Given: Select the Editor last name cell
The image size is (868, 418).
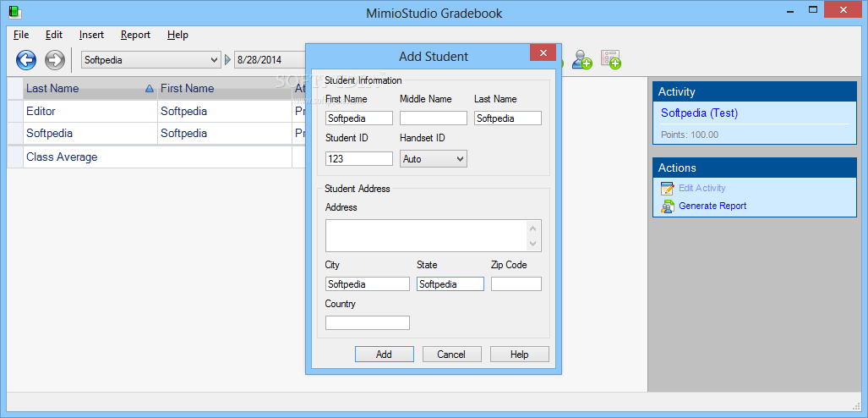Looking at the screenshot, I should tap(90, 112).
